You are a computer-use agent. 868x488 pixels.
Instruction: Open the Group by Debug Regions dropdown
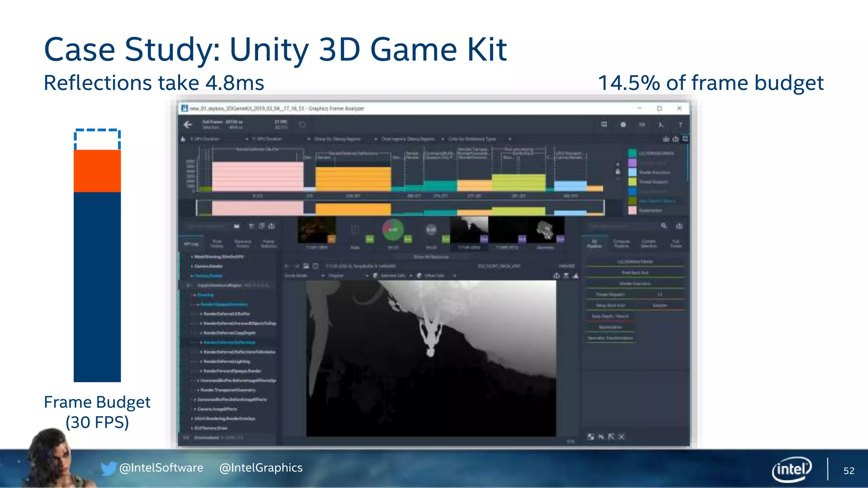click(345, 139)
